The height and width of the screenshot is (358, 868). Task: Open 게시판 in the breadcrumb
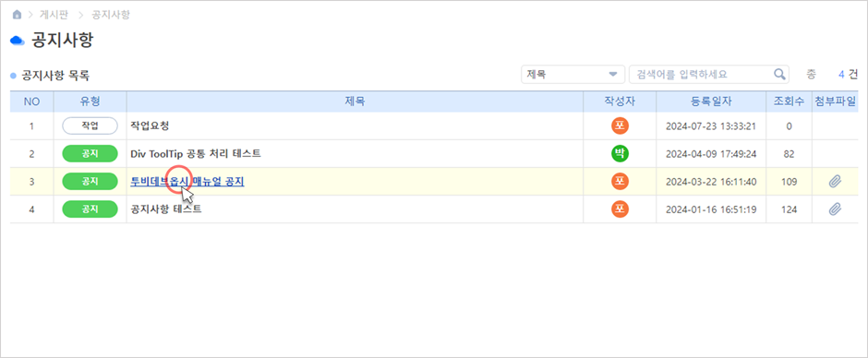[x=54, y=15]
